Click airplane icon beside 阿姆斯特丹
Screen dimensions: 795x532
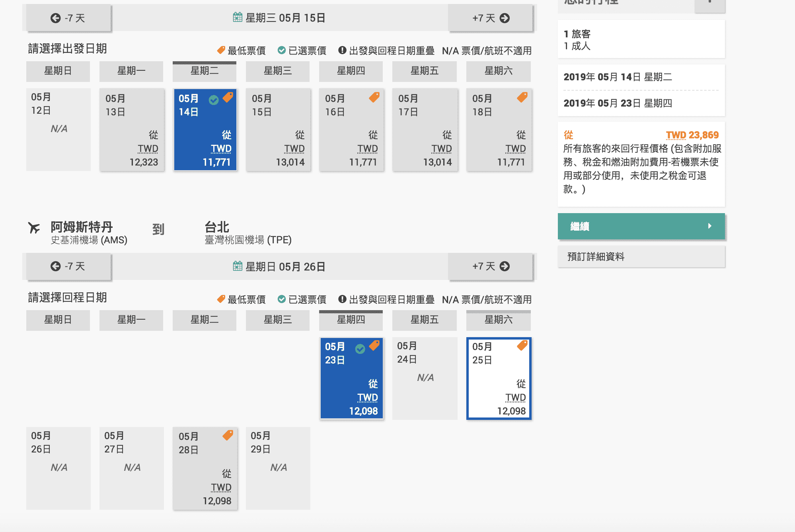pyautogui.click(x=34, y=228)
